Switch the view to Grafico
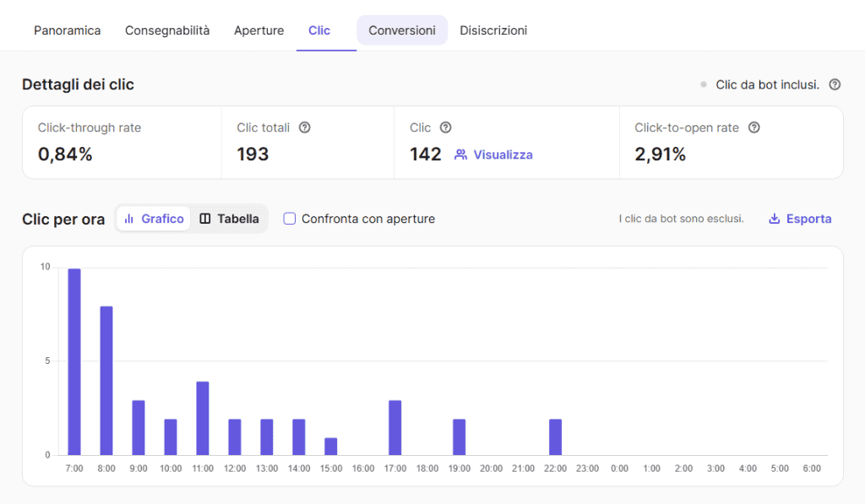 coord(154,219)
